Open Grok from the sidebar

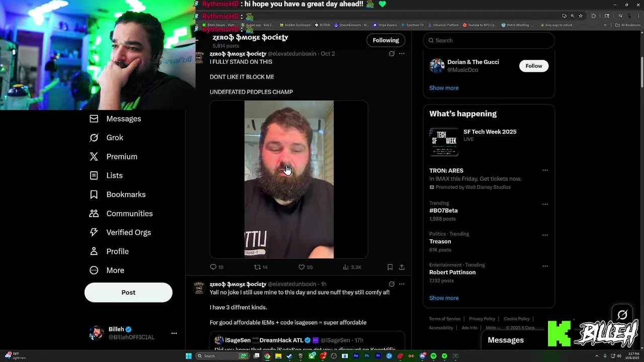106,138
